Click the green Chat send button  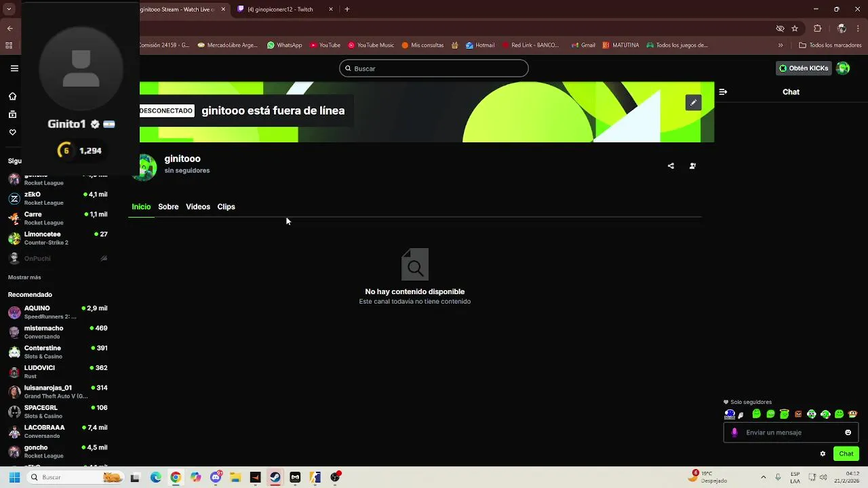pos(846,454)
